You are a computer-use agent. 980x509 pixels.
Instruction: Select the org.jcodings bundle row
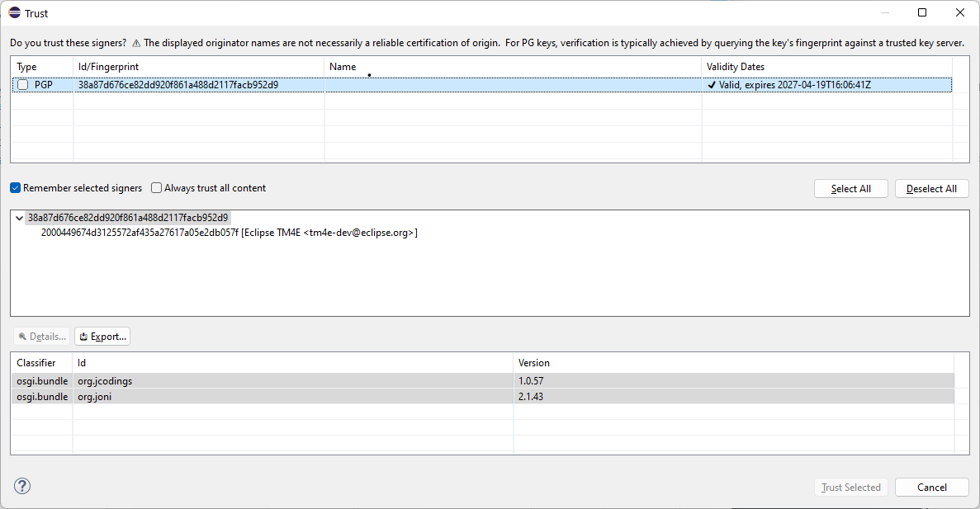105,381
